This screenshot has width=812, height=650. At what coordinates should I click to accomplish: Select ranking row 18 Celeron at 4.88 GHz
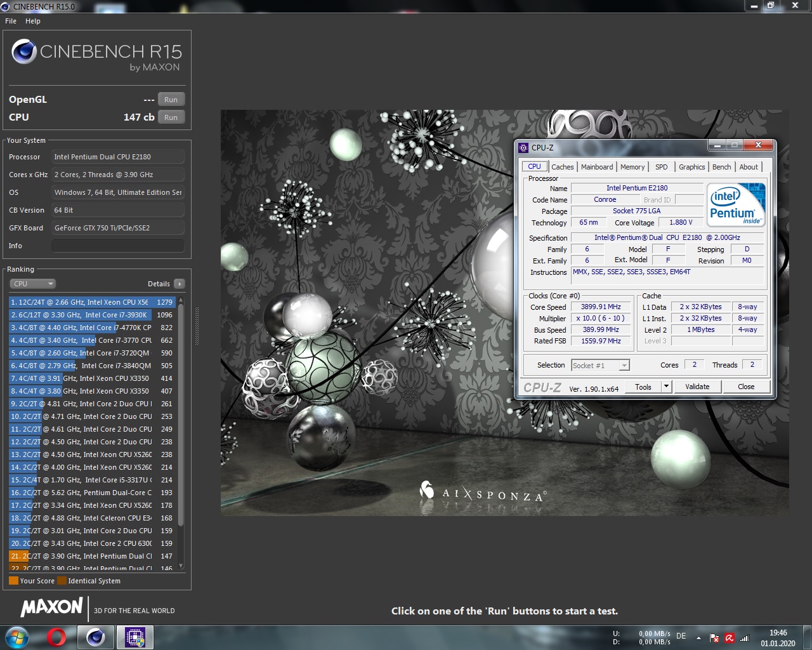tap(92, 518)
